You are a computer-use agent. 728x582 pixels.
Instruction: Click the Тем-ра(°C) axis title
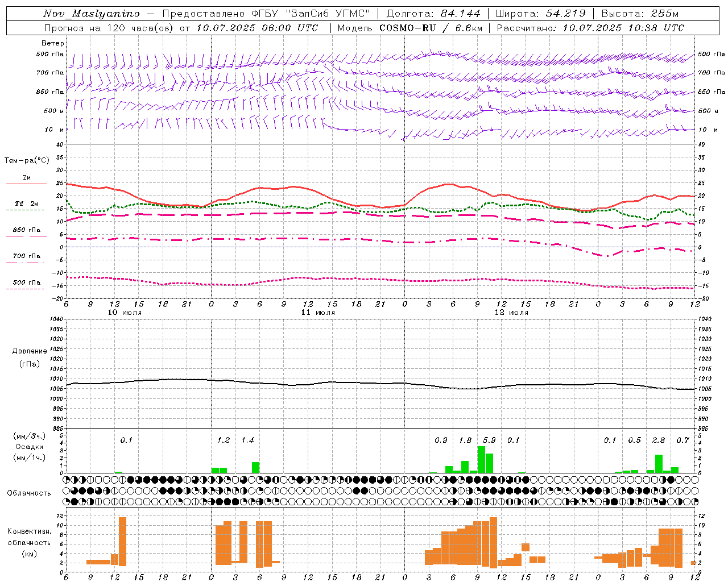coord(27,160)
